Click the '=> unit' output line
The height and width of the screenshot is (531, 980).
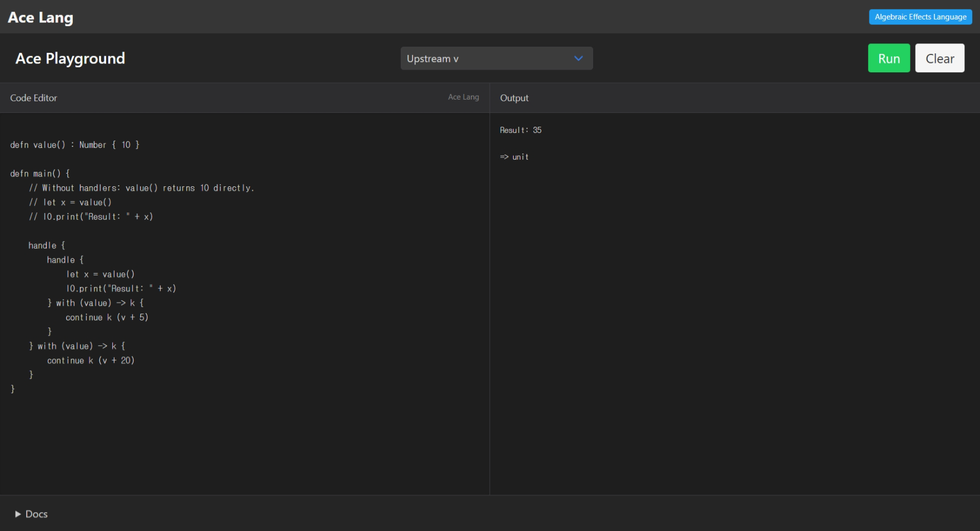[514, 157]
